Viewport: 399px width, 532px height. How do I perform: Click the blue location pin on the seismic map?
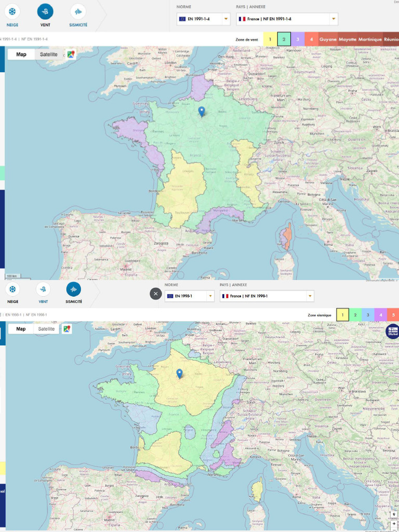tap(179, 374)
